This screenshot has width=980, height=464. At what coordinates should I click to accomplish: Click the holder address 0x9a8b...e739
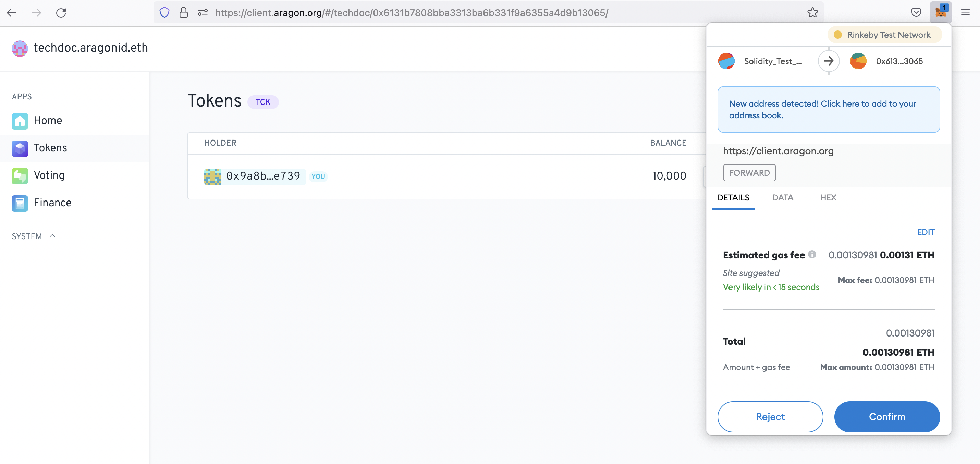[x=263, y=176]
